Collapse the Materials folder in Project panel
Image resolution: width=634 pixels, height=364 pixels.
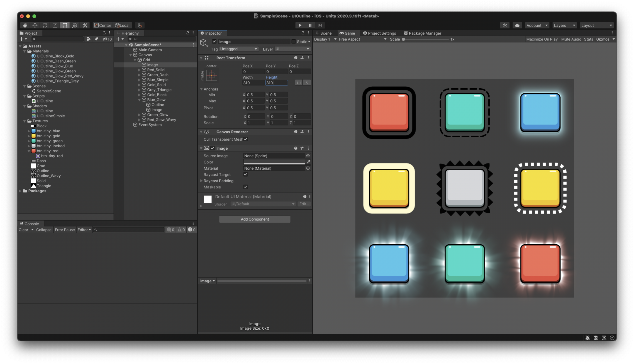coord(24,51)
